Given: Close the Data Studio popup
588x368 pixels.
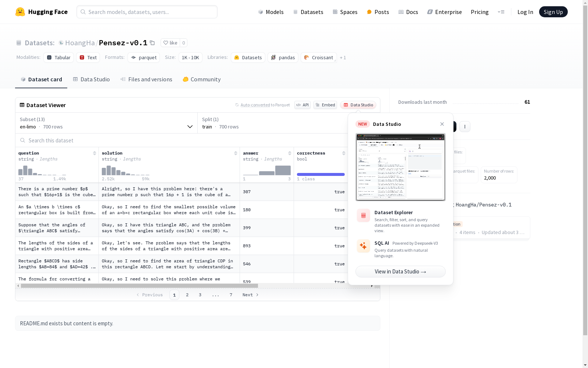Looking at the screenshot, I should tap(442, 124).
